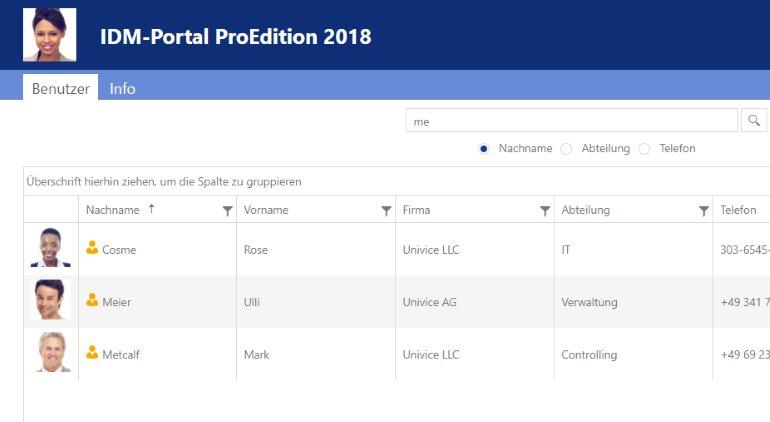
Task: Toggle the sort arrow on the Nachname header
Action: 152,209
